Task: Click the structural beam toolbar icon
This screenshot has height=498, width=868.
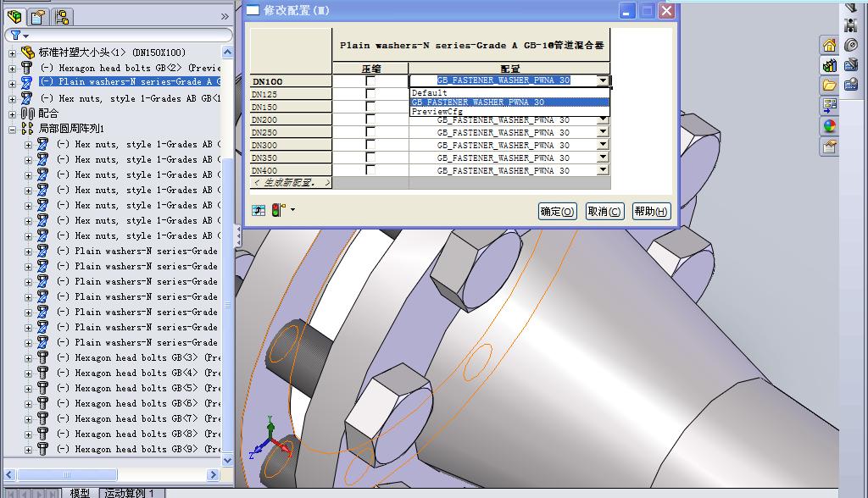Action: point(851,25)
